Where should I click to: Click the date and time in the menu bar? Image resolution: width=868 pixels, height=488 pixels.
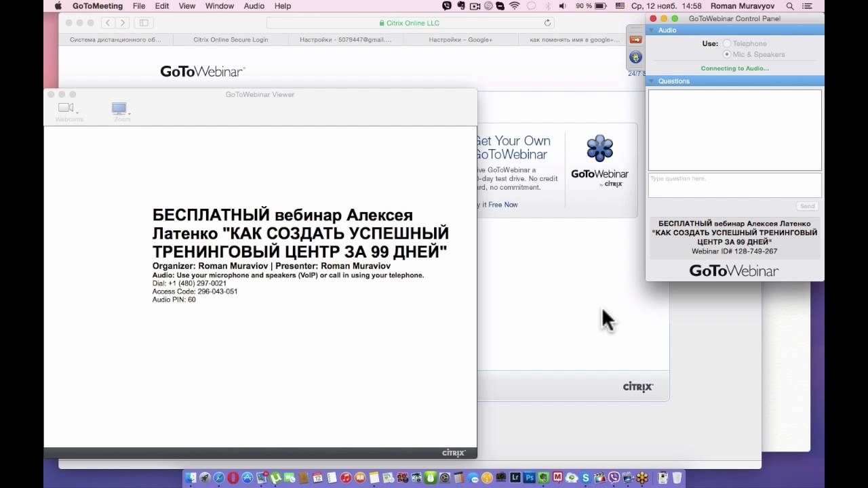[666, 6]
